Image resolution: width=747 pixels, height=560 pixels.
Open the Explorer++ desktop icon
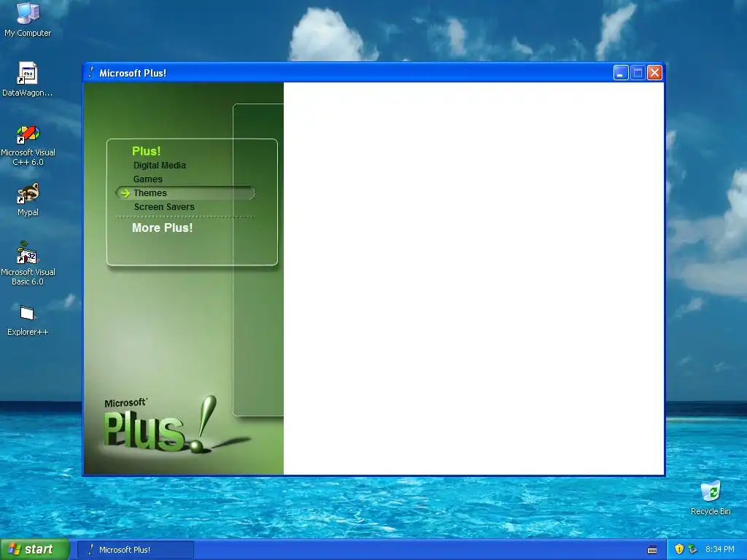[28, 320]
